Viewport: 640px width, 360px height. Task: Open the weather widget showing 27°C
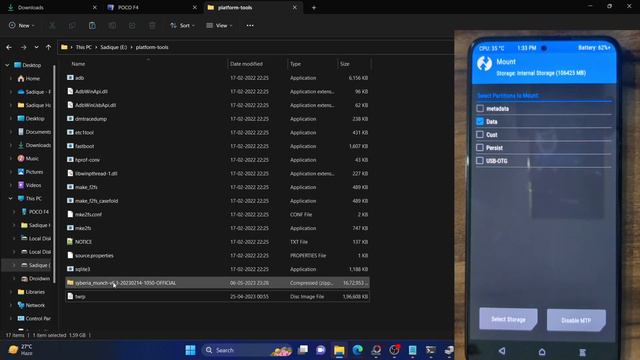(x=20, y=349)
